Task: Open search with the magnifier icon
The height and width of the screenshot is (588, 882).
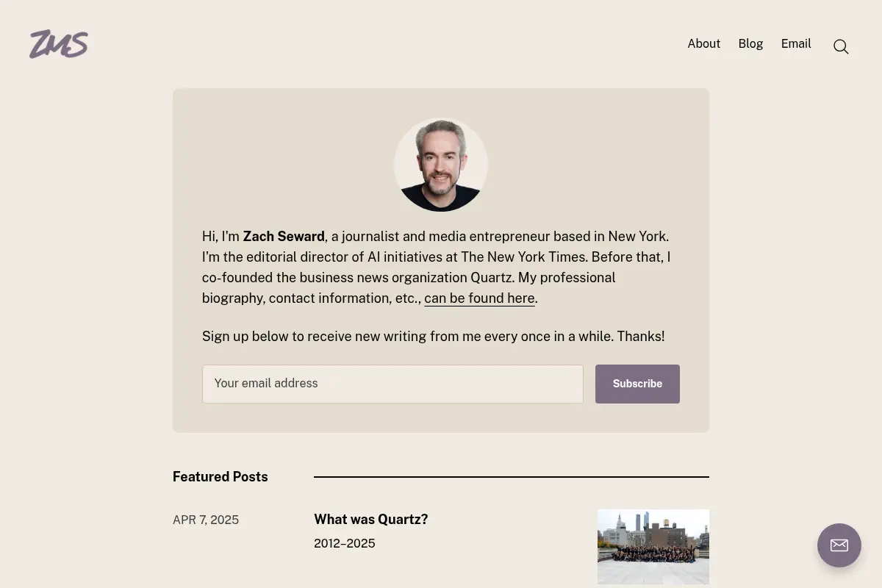Action: pos(841,47)
